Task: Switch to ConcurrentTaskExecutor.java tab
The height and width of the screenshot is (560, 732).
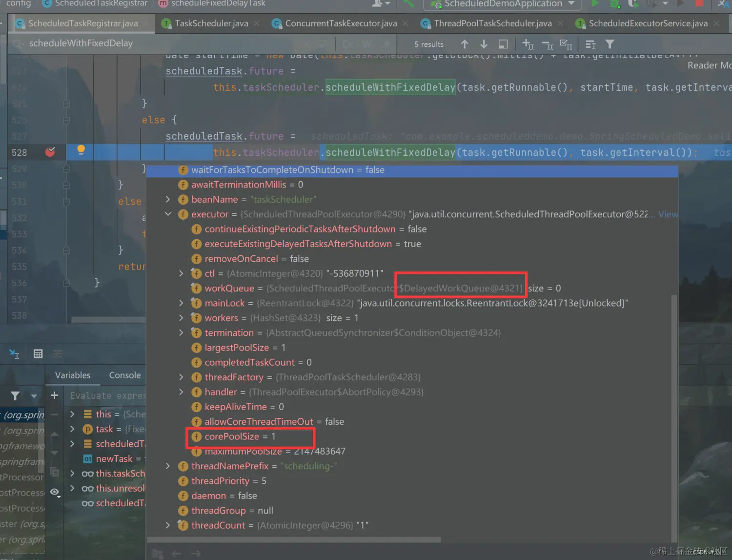Action: (341, 23)
